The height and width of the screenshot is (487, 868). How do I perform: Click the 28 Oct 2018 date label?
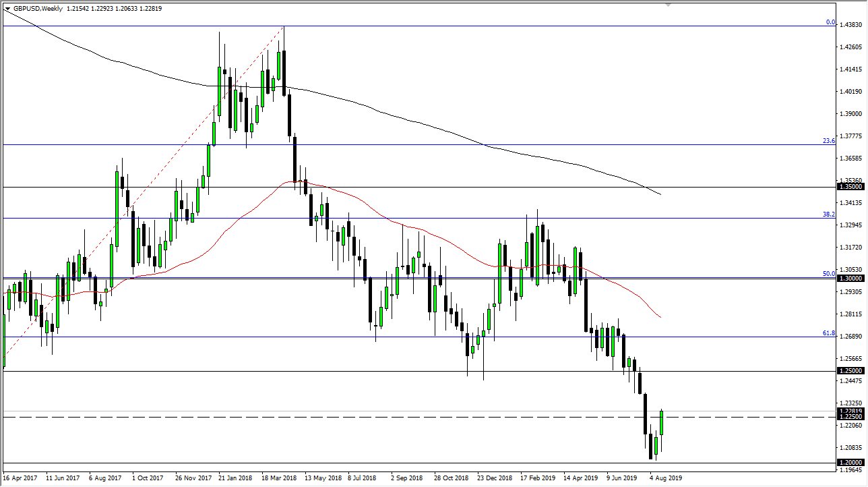(452, 478)
